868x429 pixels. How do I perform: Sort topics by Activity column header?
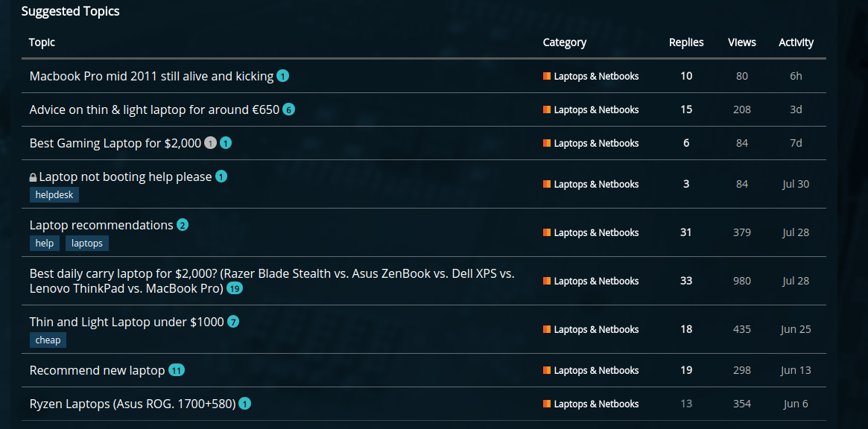point(796,42)
